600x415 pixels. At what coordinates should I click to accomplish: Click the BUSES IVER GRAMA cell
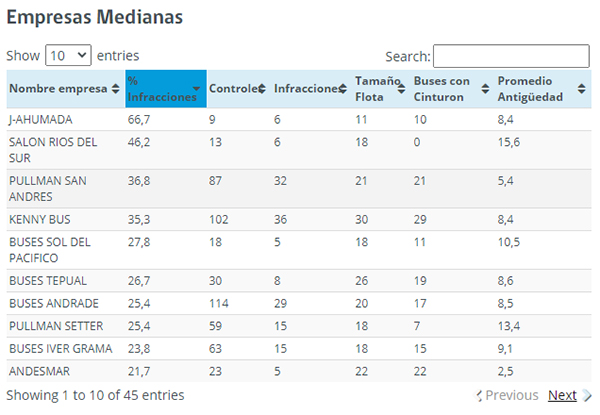point(60,348)
